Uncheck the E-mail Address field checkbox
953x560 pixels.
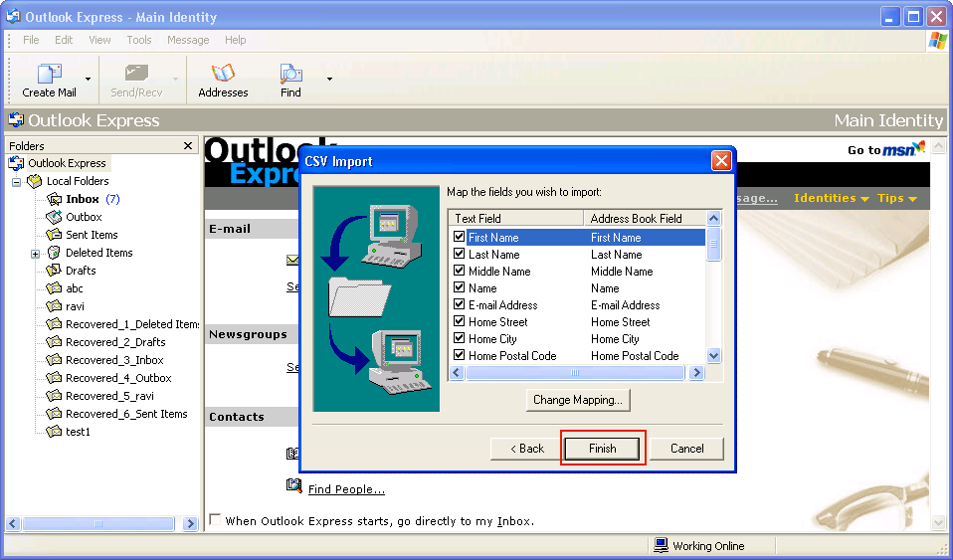coord(459,304)
